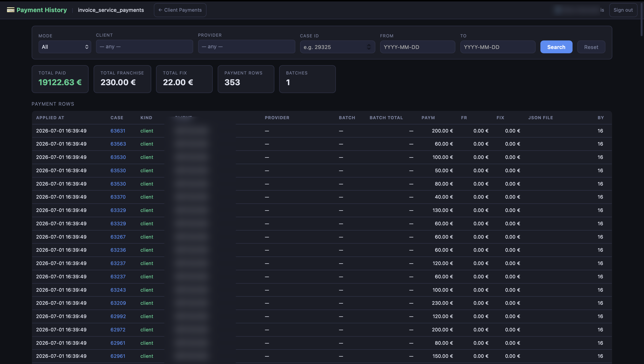The height and width of the screenshot is (364, 644).
Task: Click the Batch Total column header
Action: [x=386, y=118]
